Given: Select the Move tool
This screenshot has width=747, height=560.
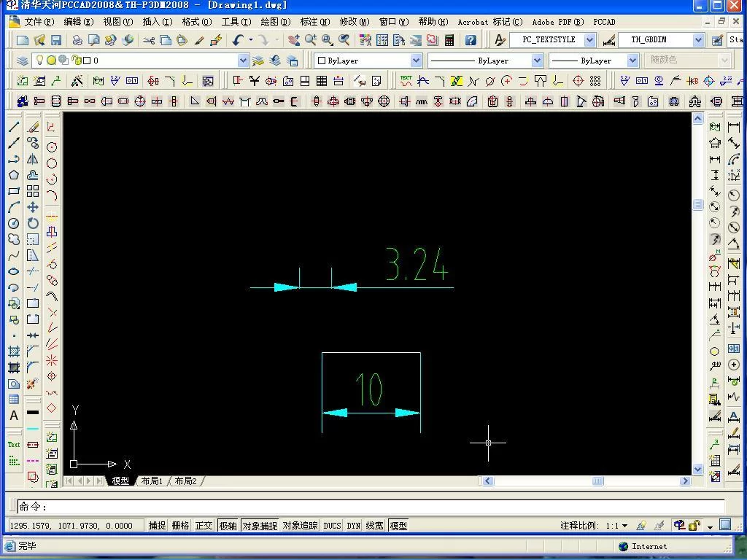Looking at the screenshot, I should coord(33,207).
